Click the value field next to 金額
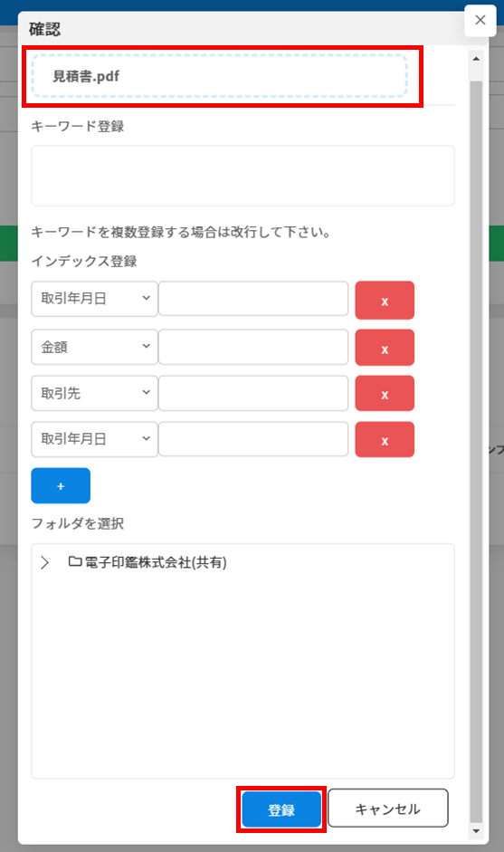Screen dimensions: 504x852 point(253,347)
